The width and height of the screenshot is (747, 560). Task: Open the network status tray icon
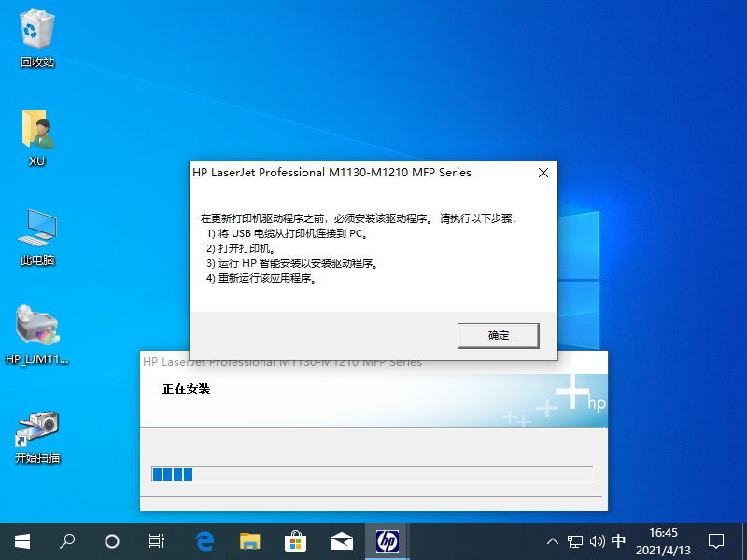tap(573, 541)
